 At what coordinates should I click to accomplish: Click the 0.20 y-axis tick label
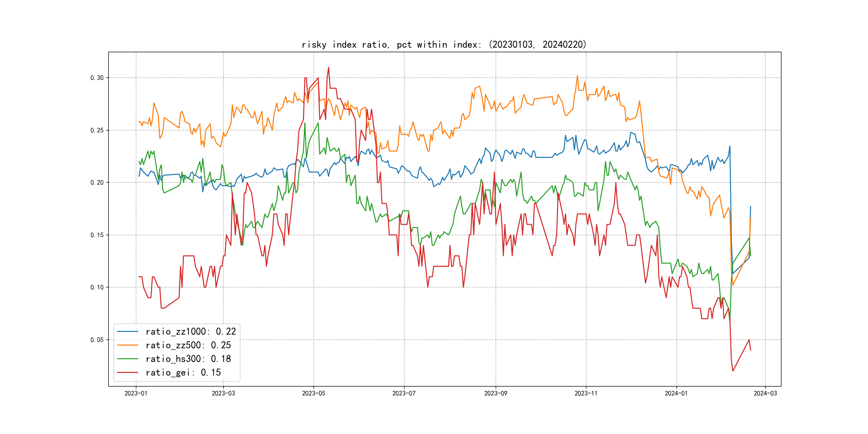97,183
